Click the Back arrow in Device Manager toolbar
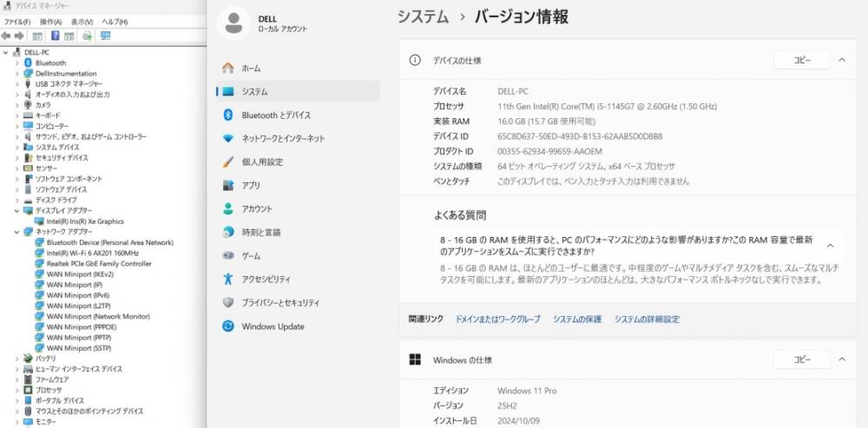The height and width of the screenshot is (428, 868). (x=6, y=36)
